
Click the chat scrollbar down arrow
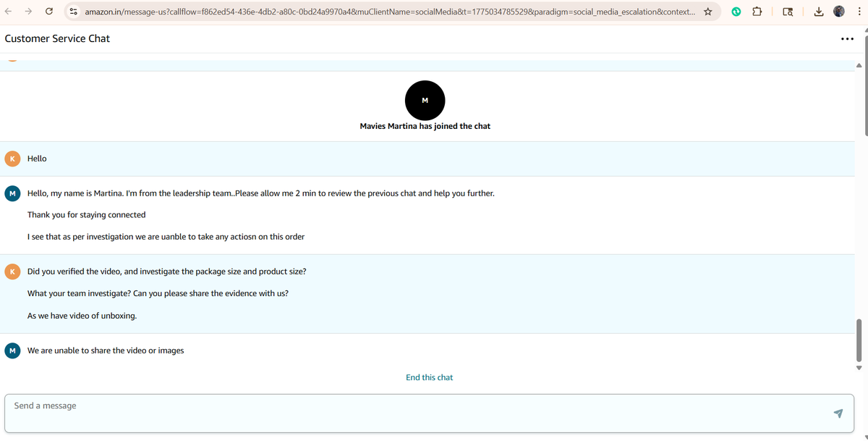pyautogui.click(x=859, y=368)
